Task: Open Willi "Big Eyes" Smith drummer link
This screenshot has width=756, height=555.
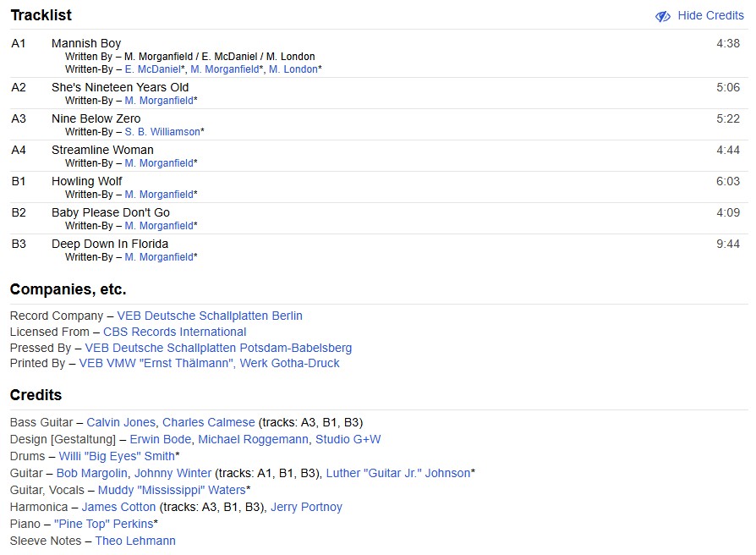Action: point(117,456)
